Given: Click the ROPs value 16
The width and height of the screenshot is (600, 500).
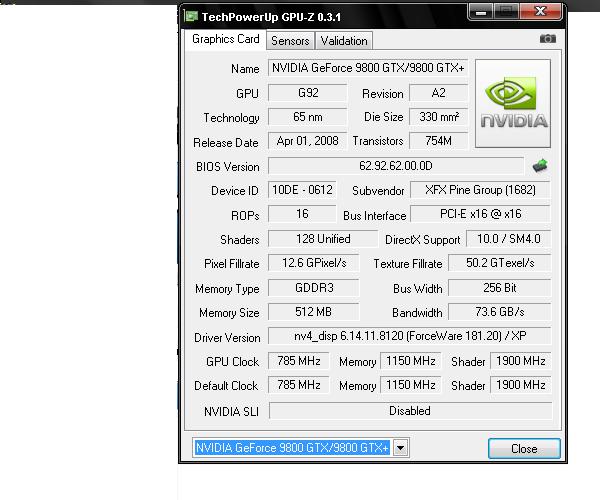Looking at the screenshot, I should click(x=302, y=214).
